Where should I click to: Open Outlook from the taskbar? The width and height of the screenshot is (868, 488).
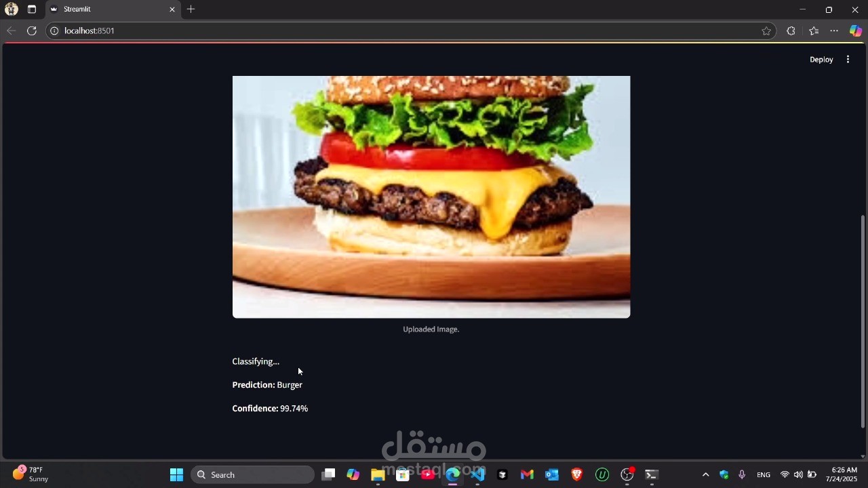tap(552, 475)
